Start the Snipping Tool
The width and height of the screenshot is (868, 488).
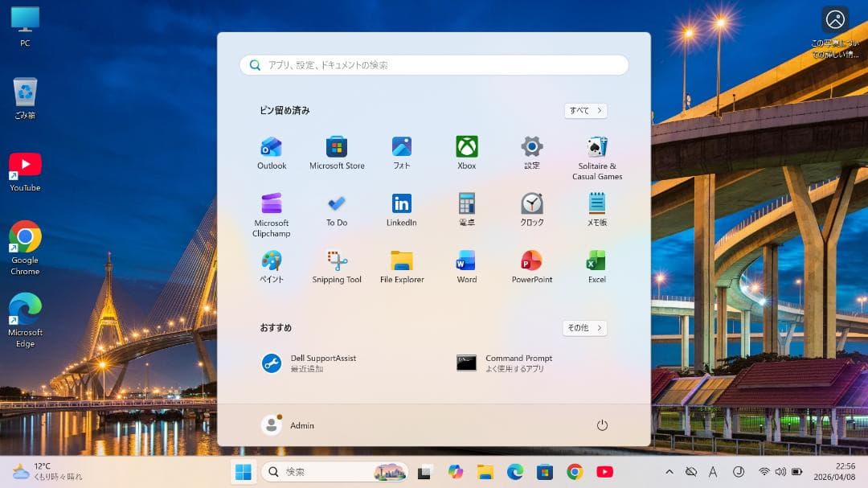pyautogui.click(x=337, y=267)
